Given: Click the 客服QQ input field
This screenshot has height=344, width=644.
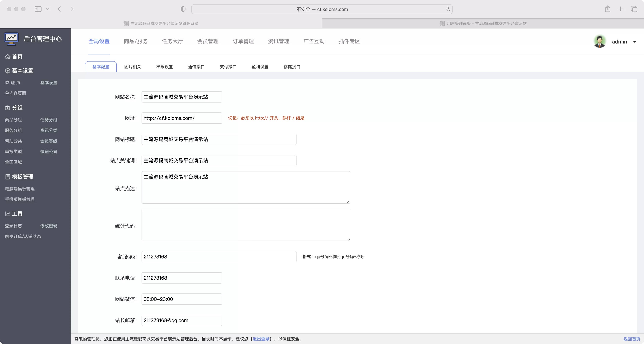Looking at the screenshot, I should click(219, 257).
